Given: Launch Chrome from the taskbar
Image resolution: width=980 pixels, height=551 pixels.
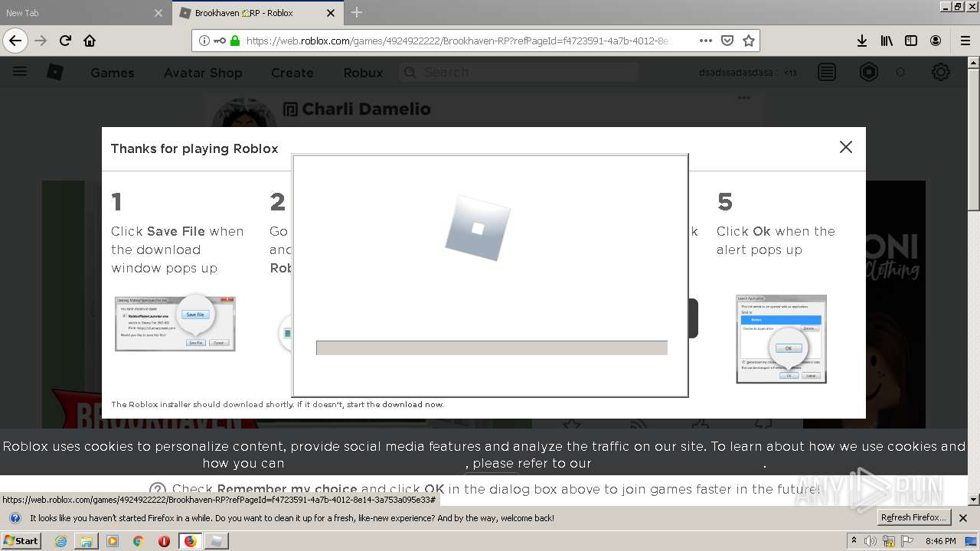Looking at the screenshot, I should click(139, 541).
